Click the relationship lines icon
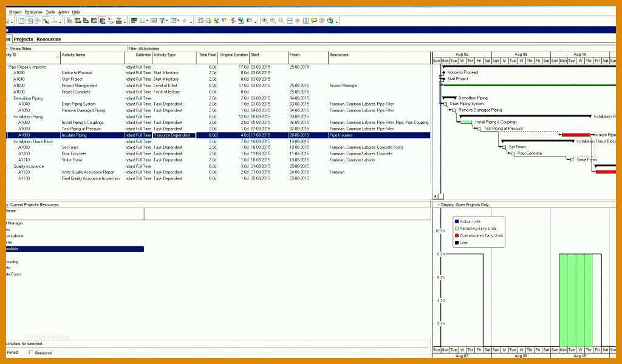This screenshot has height=364, width=622. pos(111,21)
